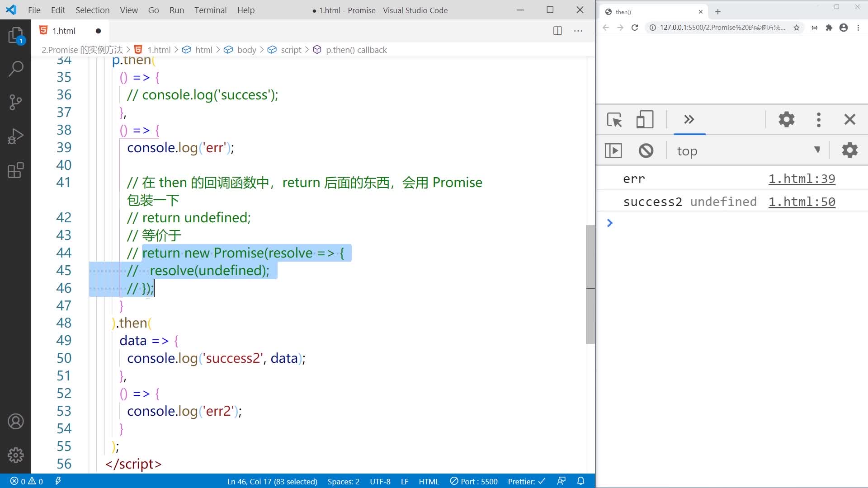868x488 pixels.
Task: Expand more DevTools tabs chevron
Action: coord(689,120)
